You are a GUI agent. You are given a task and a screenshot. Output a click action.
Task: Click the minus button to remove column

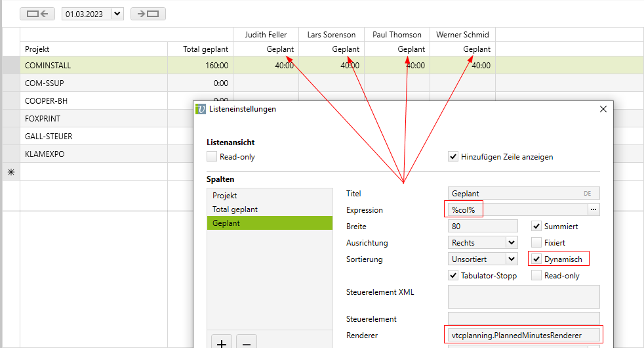coord(245,343)
